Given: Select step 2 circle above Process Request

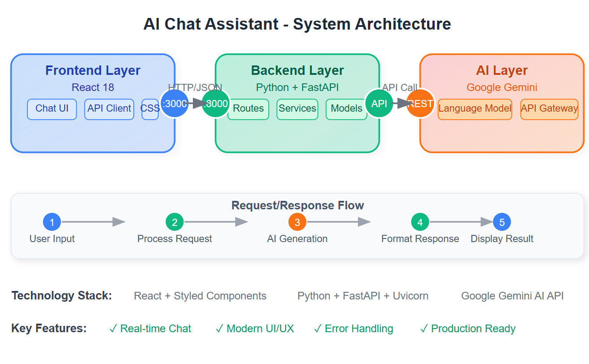Looking at the screenshot, I should [175, 222].
